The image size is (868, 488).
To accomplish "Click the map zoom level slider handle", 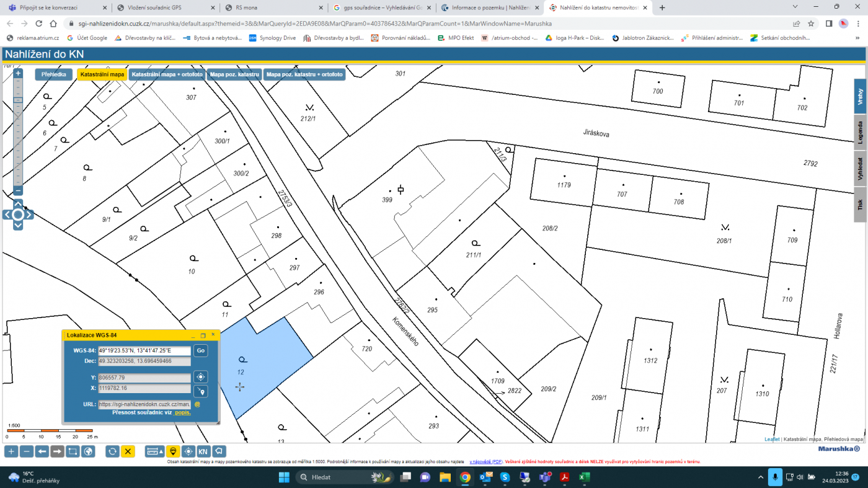I will (x=18, y=100).
